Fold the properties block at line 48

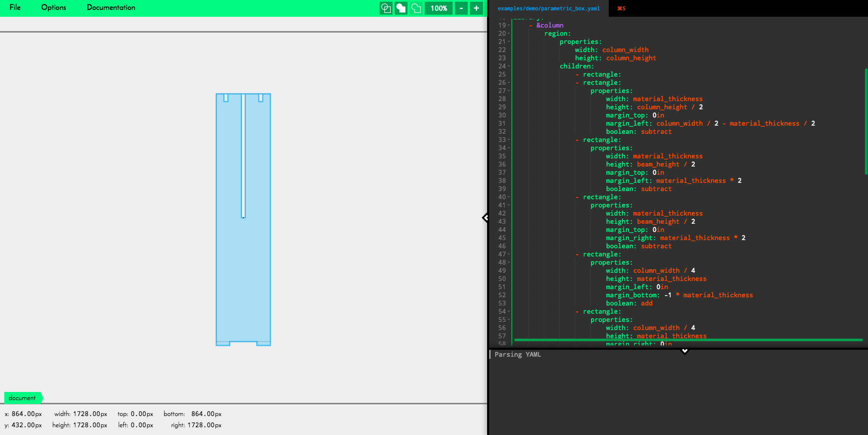pos(509,262)
